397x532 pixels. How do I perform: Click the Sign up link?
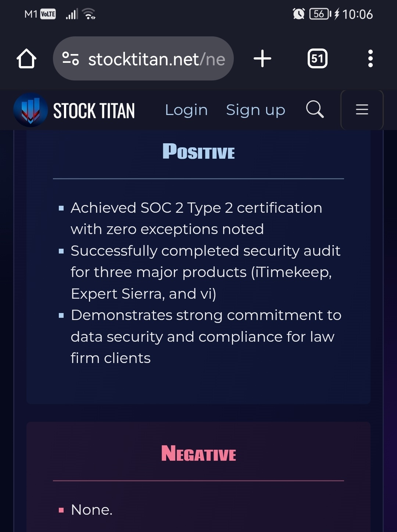click(255, 110)
